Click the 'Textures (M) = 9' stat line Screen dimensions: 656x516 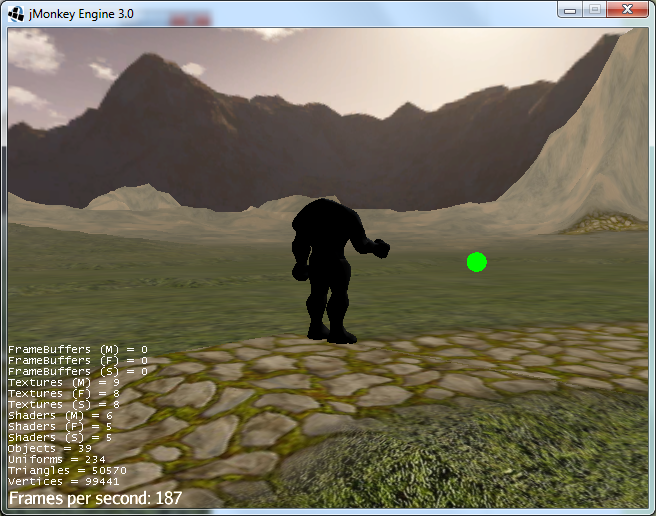pos(64,382)
